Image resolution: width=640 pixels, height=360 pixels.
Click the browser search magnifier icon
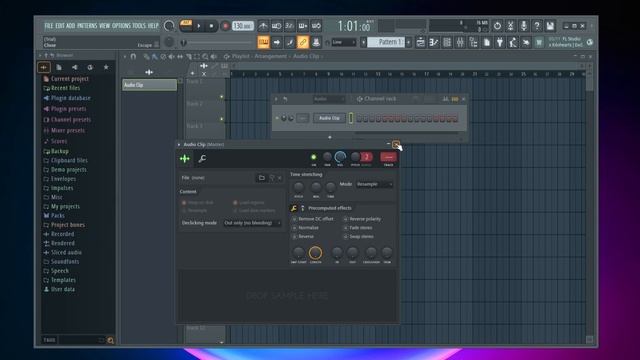110,340
